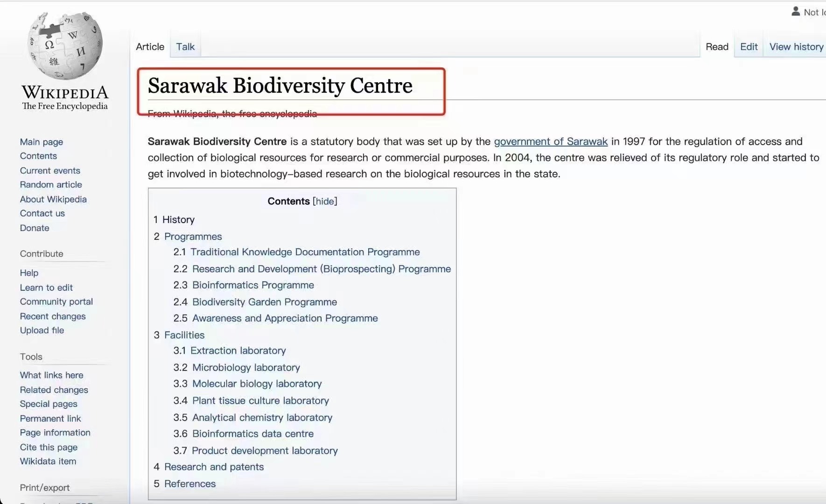Go to 3.4 Plant tissue culture laboratory
This screenshot has width=826, height=504.
tap(251, 400)
